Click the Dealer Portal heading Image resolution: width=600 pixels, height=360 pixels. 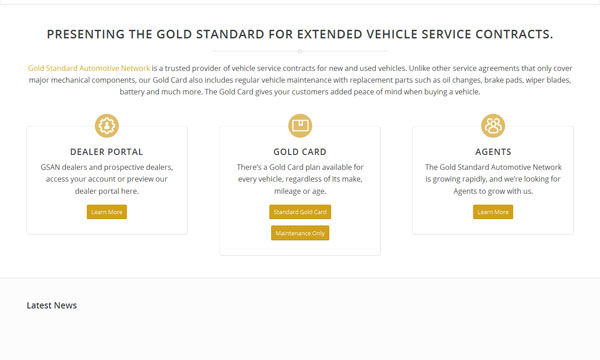click(107, 152)
